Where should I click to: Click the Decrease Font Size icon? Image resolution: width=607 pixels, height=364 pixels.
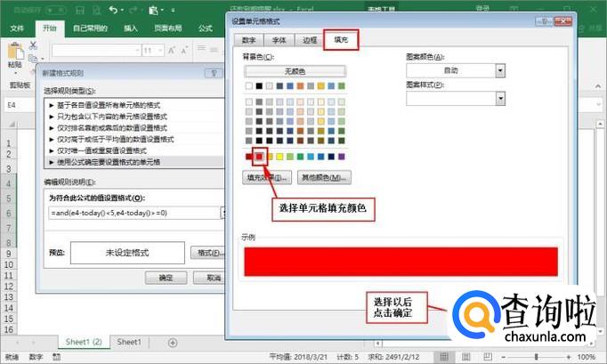click(184, 51)
